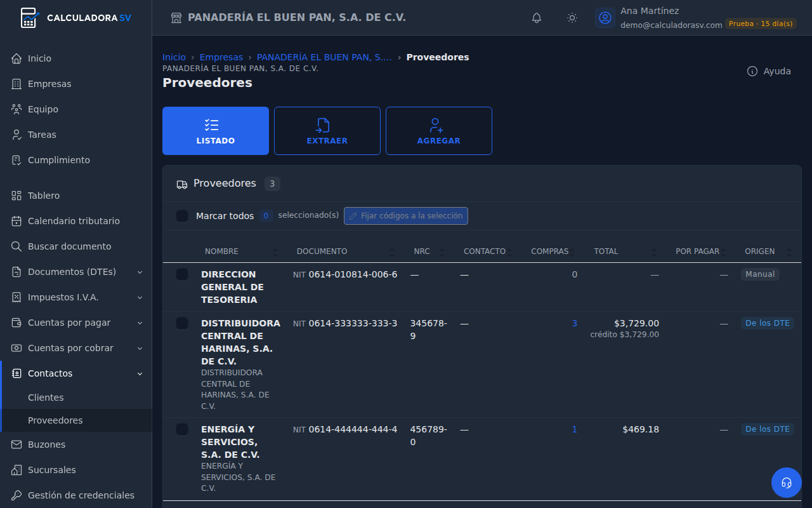Click the Buzones envelope icon
Screen dimensions: 812x508
16,444
